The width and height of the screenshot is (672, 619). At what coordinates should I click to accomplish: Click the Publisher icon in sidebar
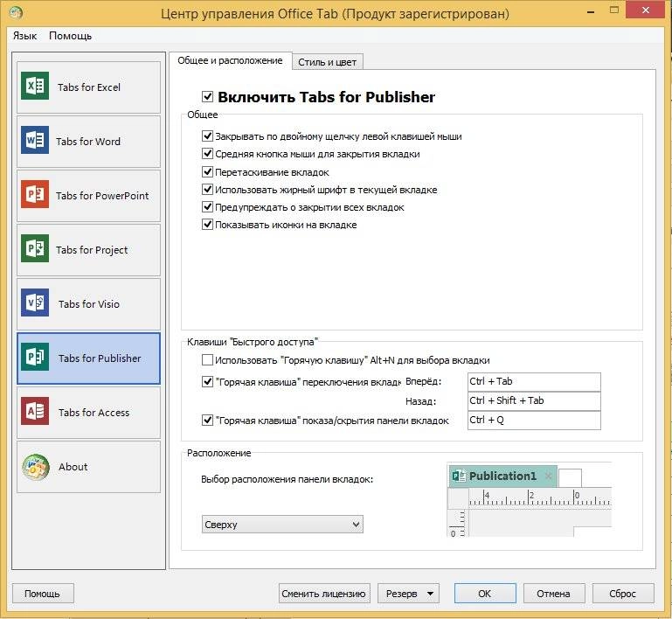click(x=35, y=357)
